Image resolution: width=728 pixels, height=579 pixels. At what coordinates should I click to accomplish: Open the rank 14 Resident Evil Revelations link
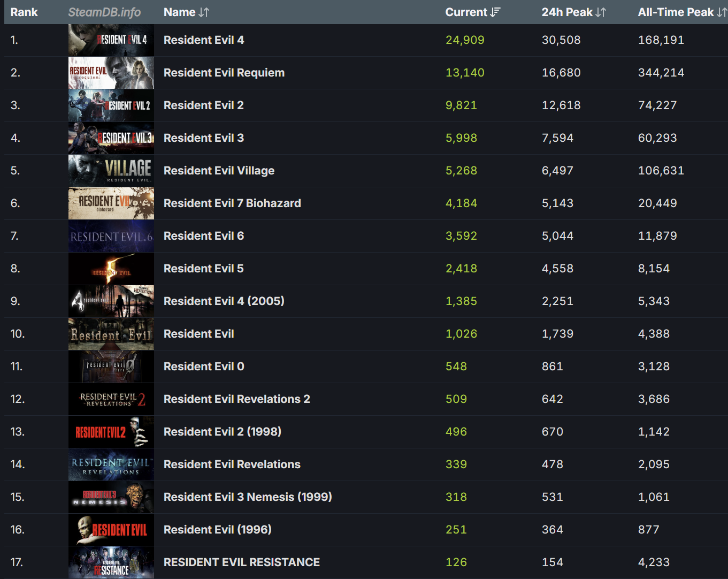pyautogui.click(x=232, y=464)
